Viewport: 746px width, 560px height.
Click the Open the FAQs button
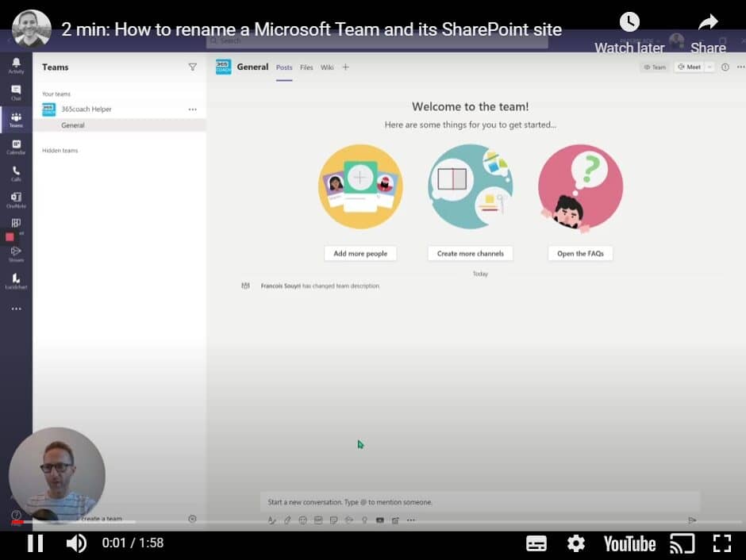580,253
